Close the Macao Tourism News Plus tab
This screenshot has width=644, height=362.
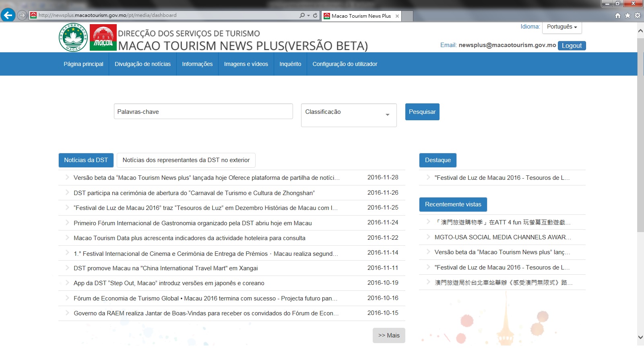(x=397, y=16)
